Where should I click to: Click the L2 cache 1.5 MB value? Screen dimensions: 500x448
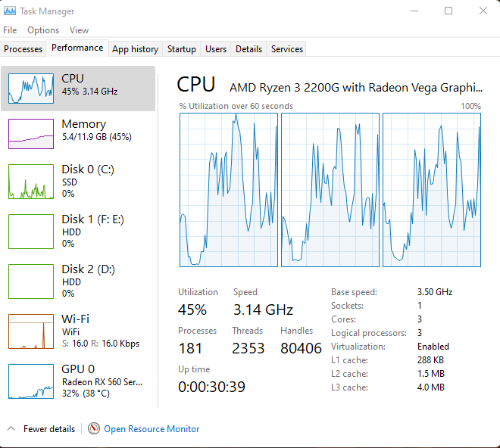[x=431, y=373]
